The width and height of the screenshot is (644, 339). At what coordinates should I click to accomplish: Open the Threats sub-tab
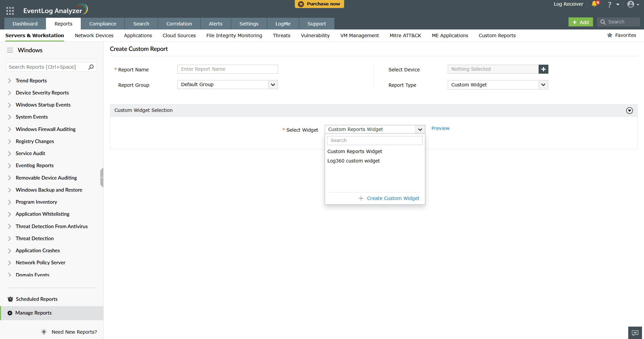click(x=281, y=36)
